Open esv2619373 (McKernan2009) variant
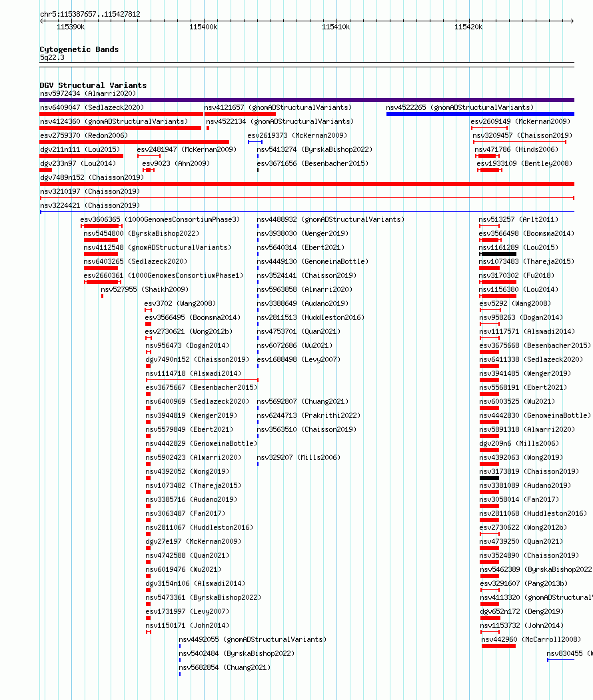 pyautogui.click(x=297, y=136)
